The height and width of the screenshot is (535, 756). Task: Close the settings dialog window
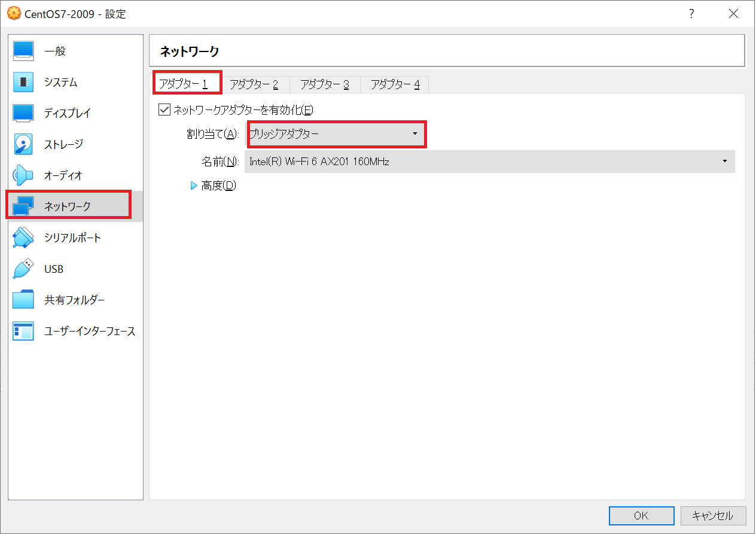pyautogui.click(x=733, y=14)
